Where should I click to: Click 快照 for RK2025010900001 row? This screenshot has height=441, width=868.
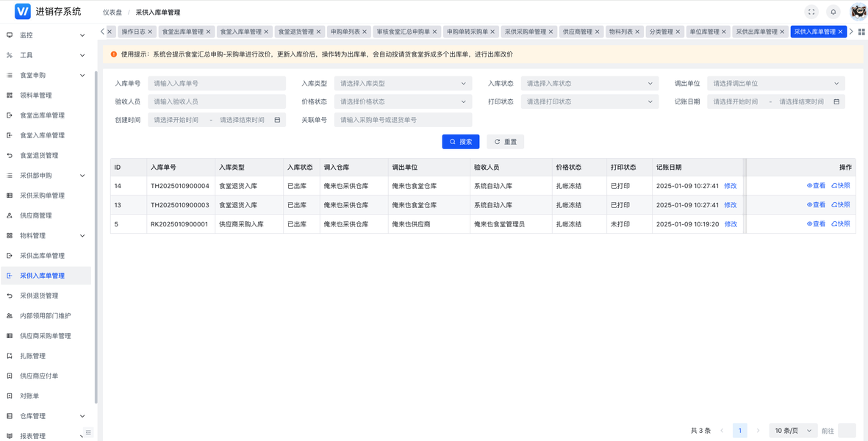841,224
